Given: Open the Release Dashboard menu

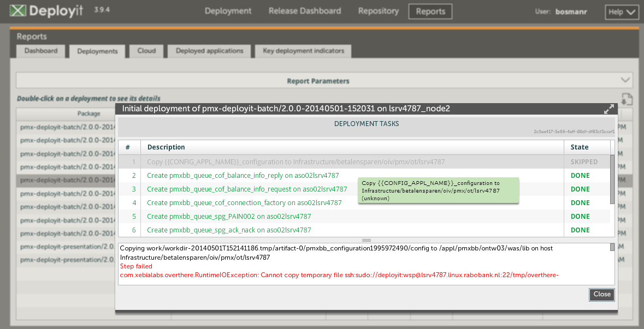Looking at the screenshot, I should 304,11.
